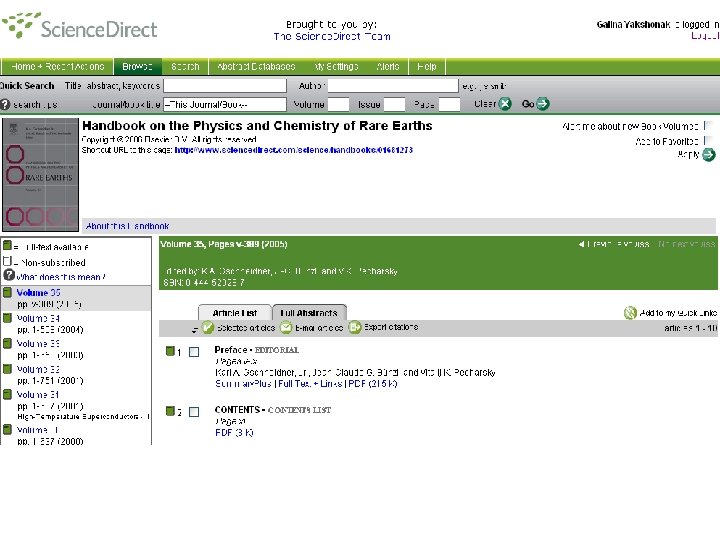
Task: Click in the Volume input field
Action: click(338, 105)
